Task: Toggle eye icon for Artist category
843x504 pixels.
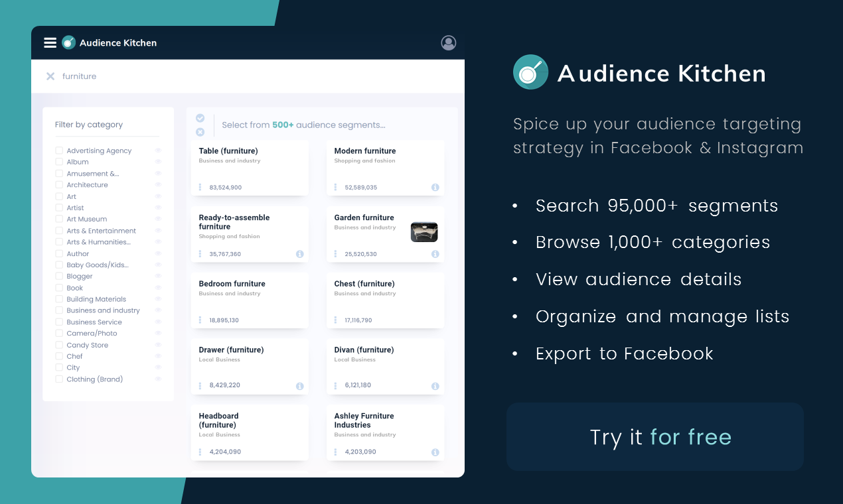Action: coord(158,208)
